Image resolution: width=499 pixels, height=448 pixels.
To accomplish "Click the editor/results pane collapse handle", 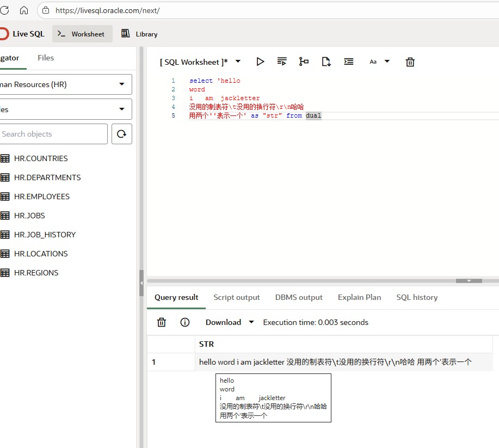I will (469, 281).
